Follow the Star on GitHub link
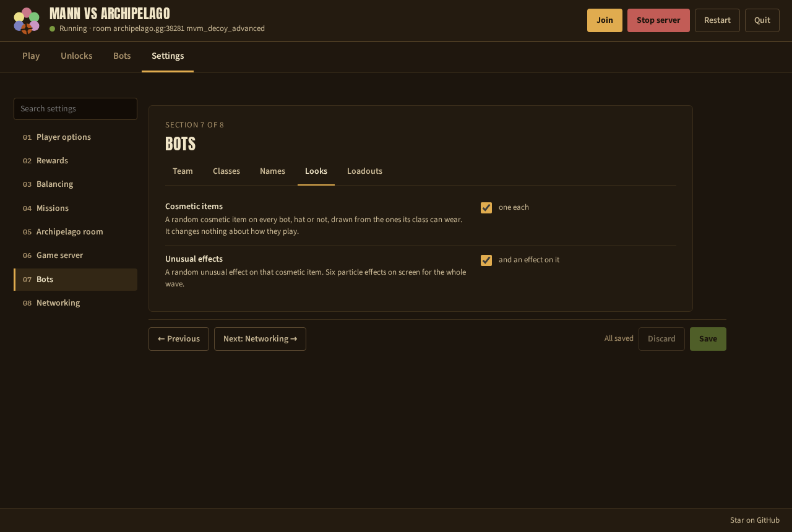The image size is (792, 532). click(755, 520)
